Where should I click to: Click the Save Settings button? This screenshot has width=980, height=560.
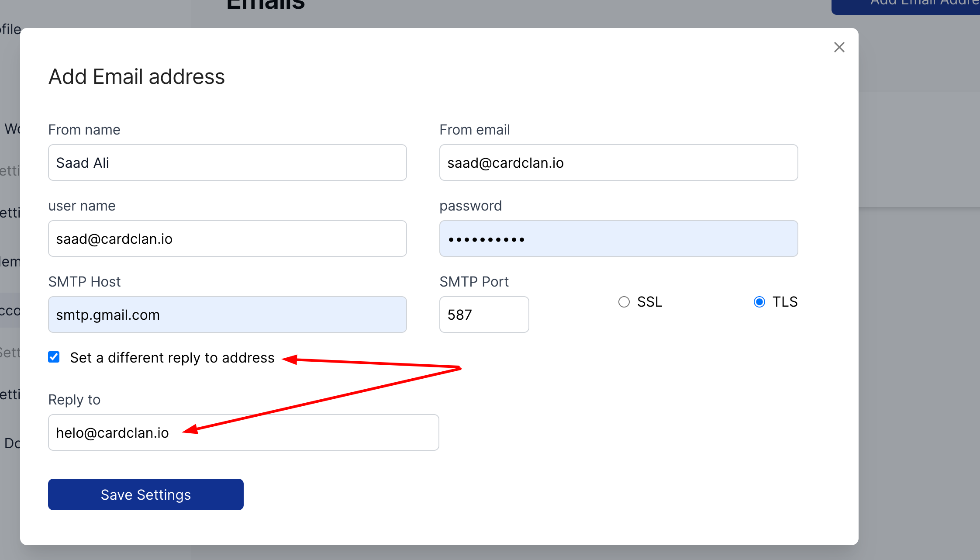pos(145,494)
